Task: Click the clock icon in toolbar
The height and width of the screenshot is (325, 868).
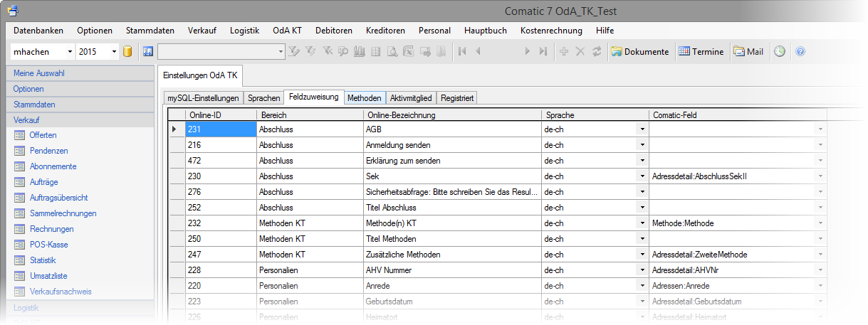Action: pos(780,52)
